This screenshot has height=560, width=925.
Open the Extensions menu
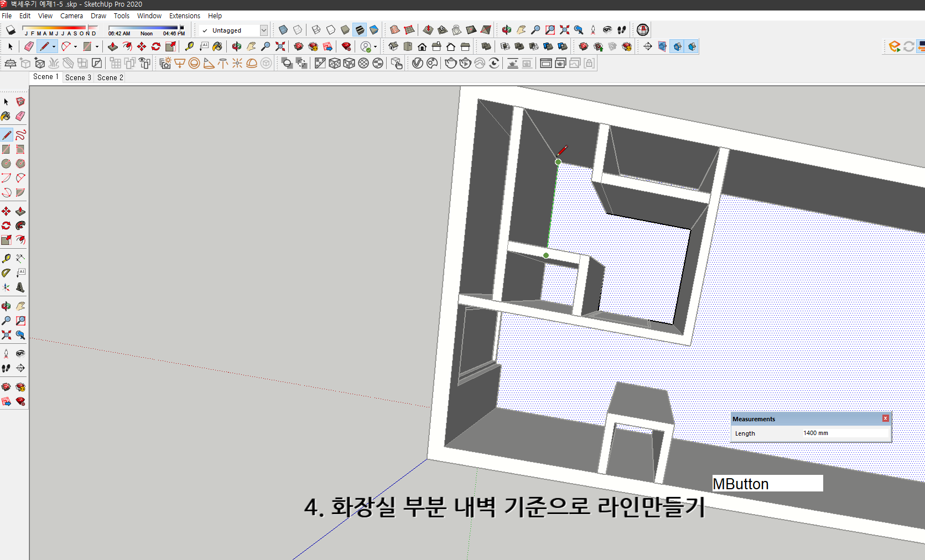pyautogui.click(x=184, y=15)
